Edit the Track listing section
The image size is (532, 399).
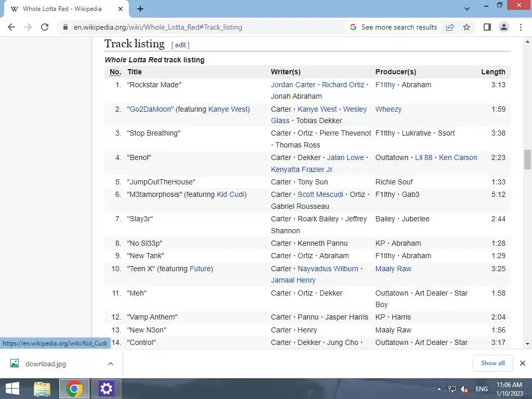pyautogui.click(x=180, y=45)
